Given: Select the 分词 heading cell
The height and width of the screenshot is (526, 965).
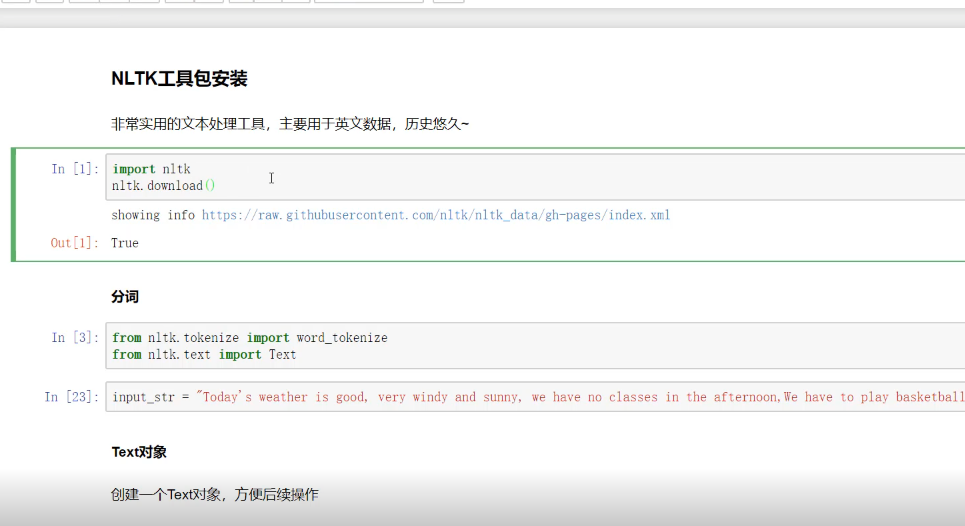Looking at the screenshot, I should 125,297.
